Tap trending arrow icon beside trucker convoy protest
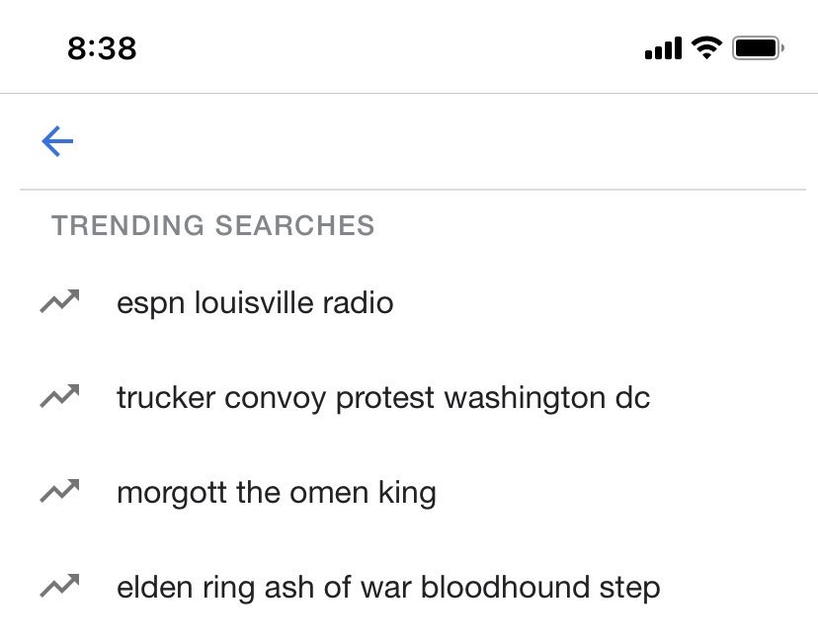The image size is (818, 644). point(59,396)
